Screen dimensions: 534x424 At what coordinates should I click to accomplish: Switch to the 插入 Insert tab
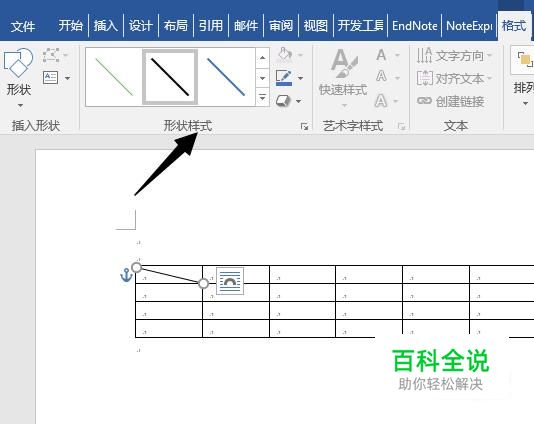click(106, 26)
